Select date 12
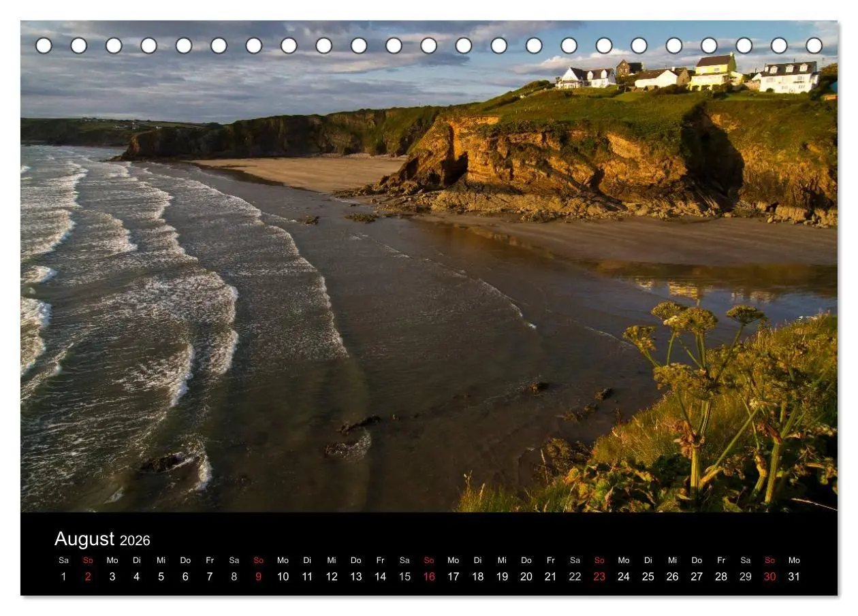 tap(332, 577)
